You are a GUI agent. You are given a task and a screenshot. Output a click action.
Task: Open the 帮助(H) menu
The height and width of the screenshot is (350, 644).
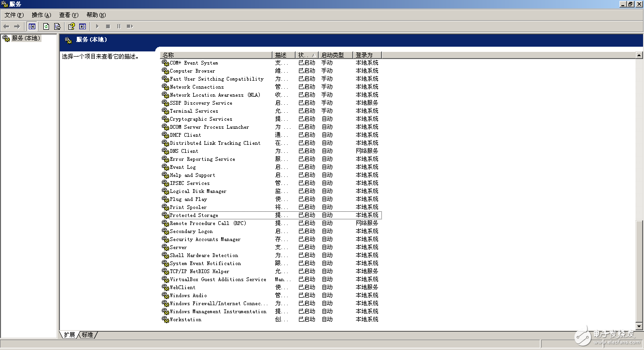click(96, 15)
